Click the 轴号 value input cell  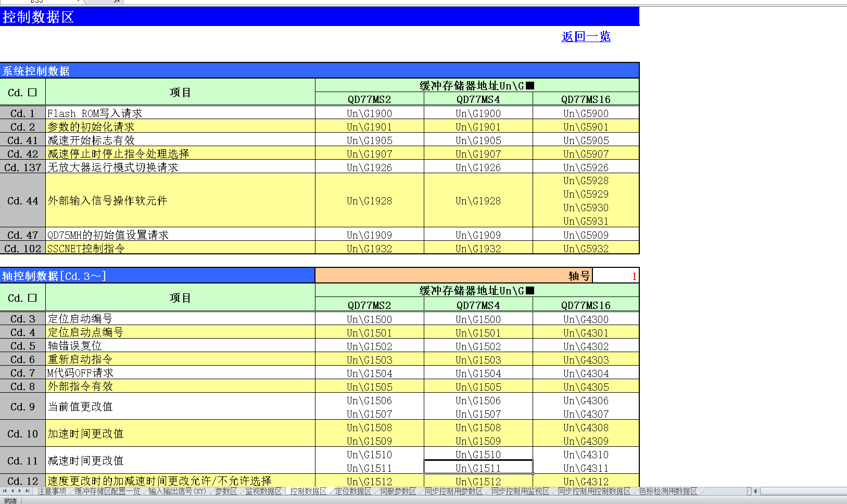(x=615, y=276)
